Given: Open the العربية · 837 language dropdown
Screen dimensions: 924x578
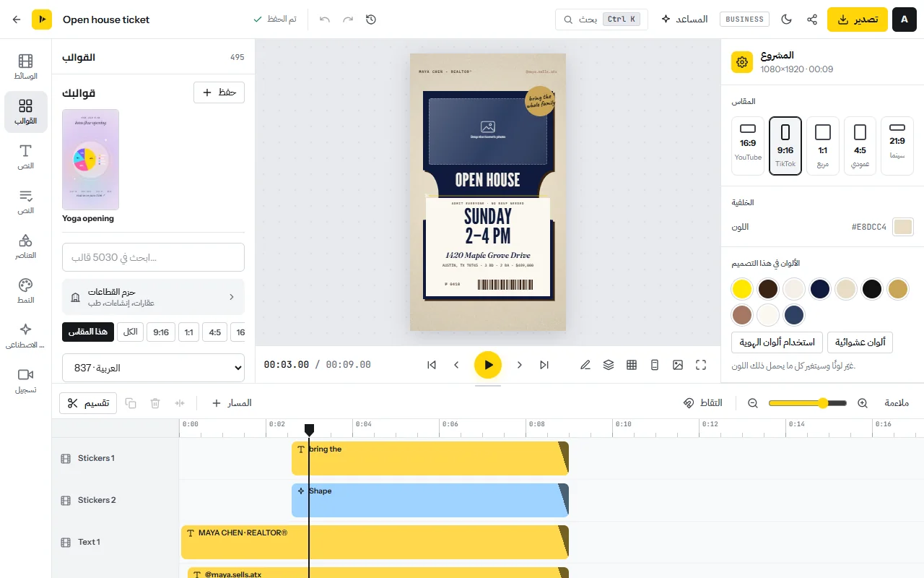Looking at the screenshot, I should click(x=153, y=368).
